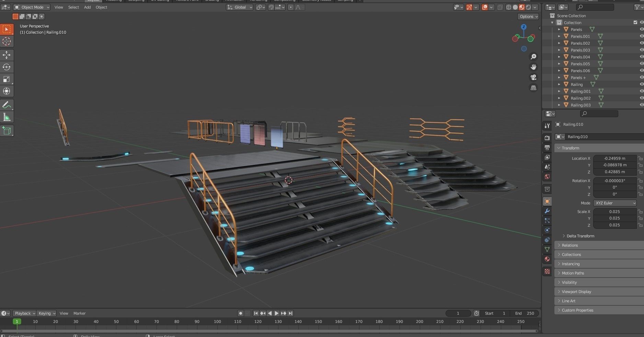Toggle auto keying record button
644x337 pixels.
[x=241, y=313]
